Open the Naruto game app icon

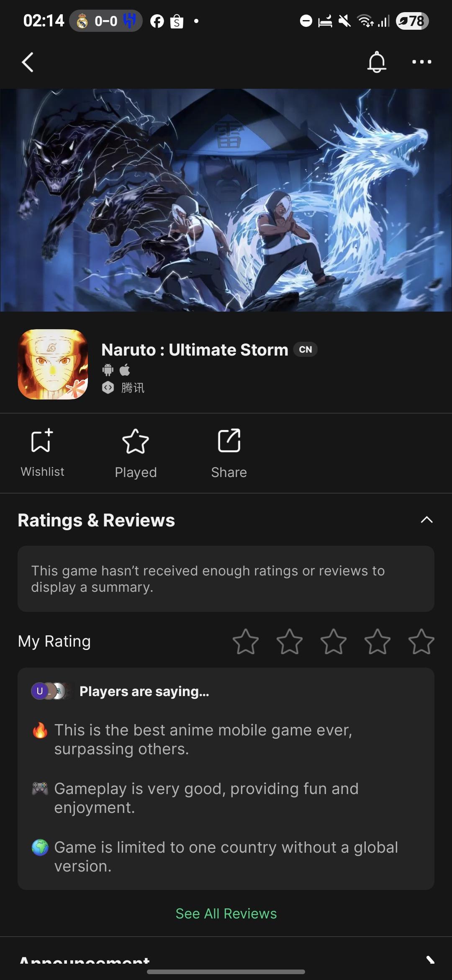tap(53, 364)
